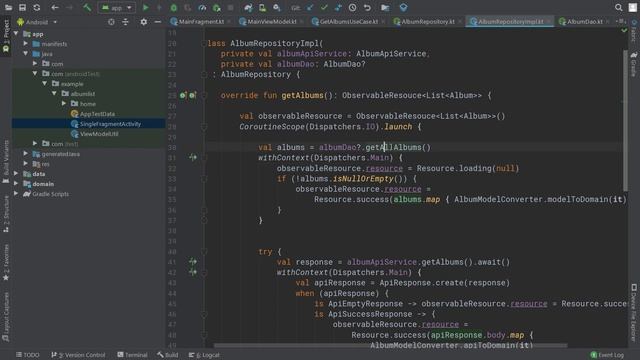Open the TODO tool window
Viewport: 640px width, 360px height.
[x=28, y=355]
